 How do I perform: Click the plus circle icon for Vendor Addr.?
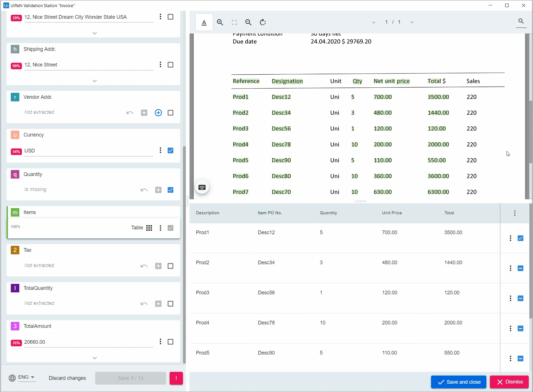click(x=158, y=113)
